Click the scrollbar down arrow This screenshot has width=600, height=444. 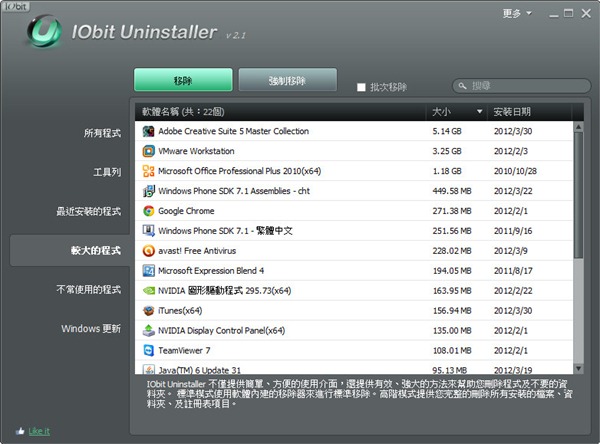[x=579, y=369]
